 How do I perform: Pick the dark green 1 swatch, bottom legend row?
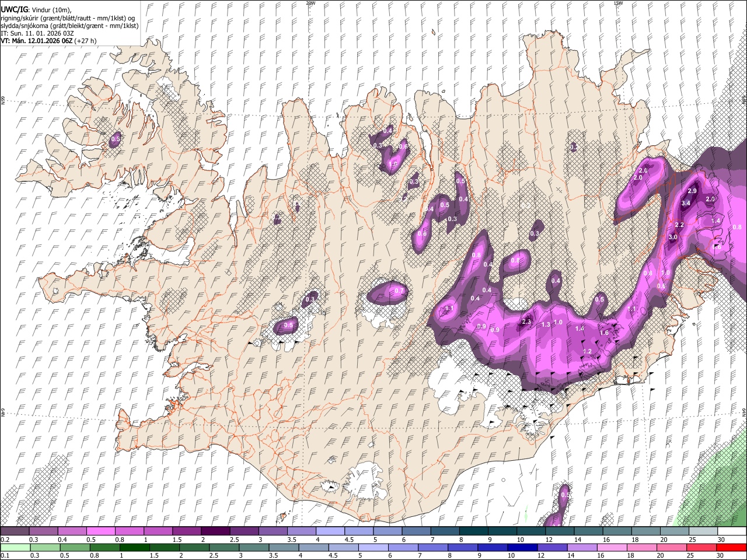click(x=134, y=548)
